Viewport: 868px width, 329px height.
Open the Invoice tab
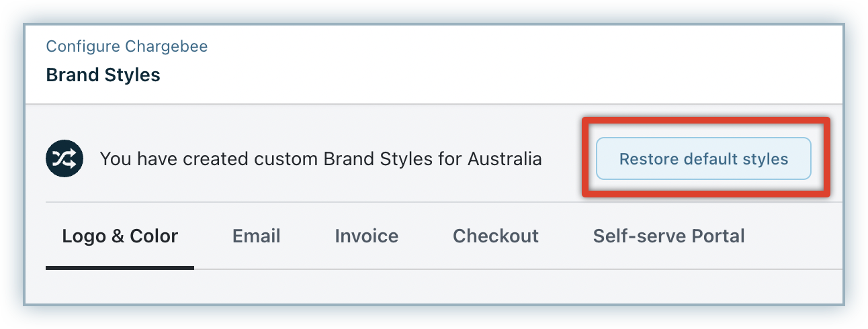(366, 236)
